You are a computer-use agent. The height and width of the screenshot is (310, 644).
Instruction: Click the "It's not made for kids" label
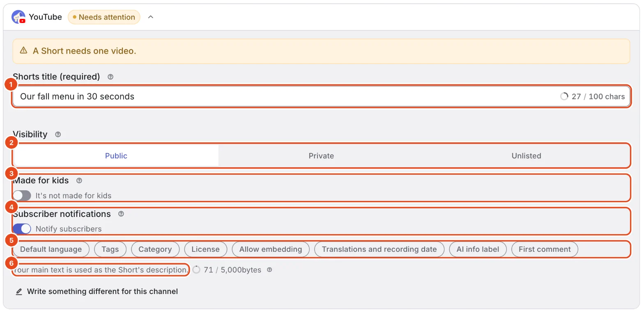coord(74,196)
